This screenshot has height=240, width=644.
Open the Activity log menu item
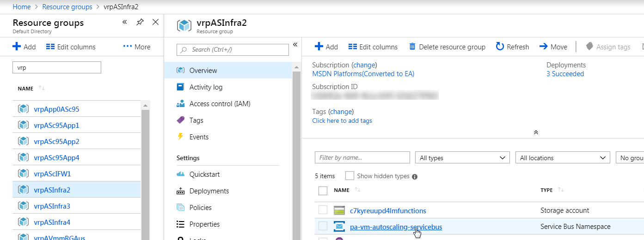coord(206,87)
